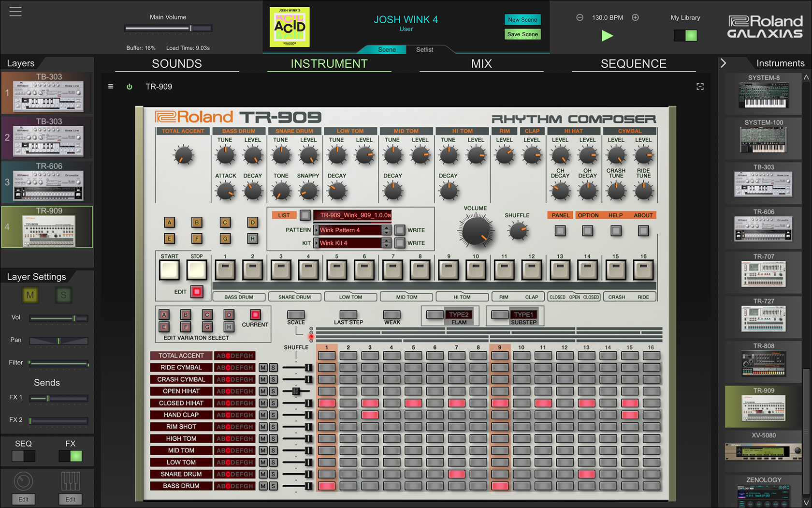The height and width of the screenshot is (508, 812).
Task: Open the MIX tab
Action: click(481, 63)
